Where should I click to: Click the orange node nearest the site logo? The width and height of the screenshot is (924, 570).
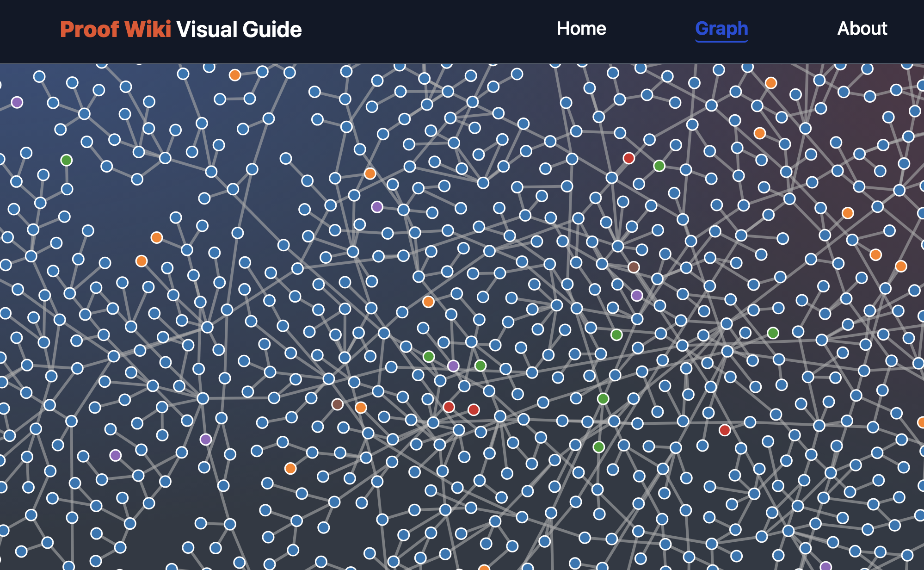pyautogui.click(x=235, y=75)
